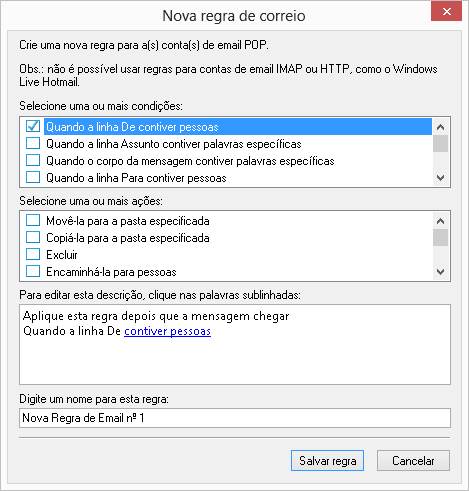Screen dimensions: 469x491
Task: Open the 'contiver pessoas' underlined link
Action: (x=167, y=331)
